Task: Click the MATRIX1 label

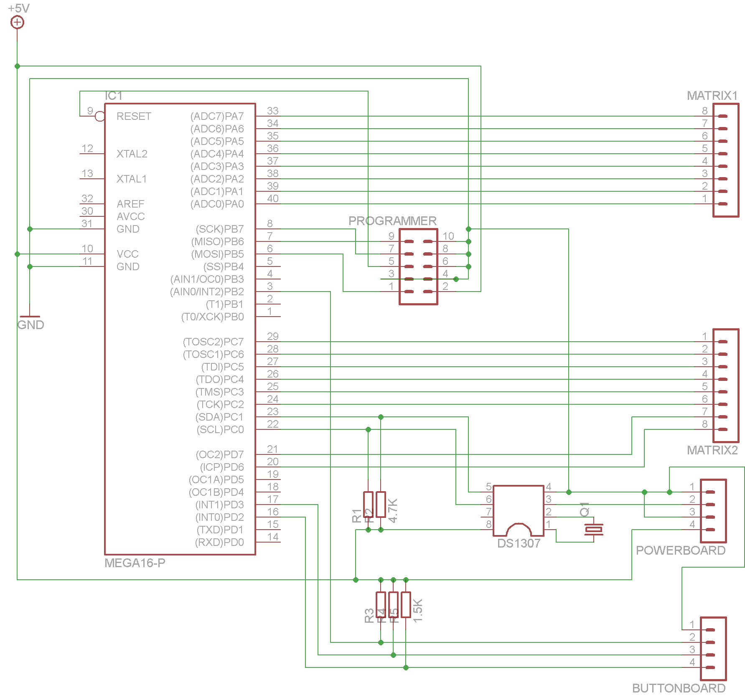Action: 712,96
